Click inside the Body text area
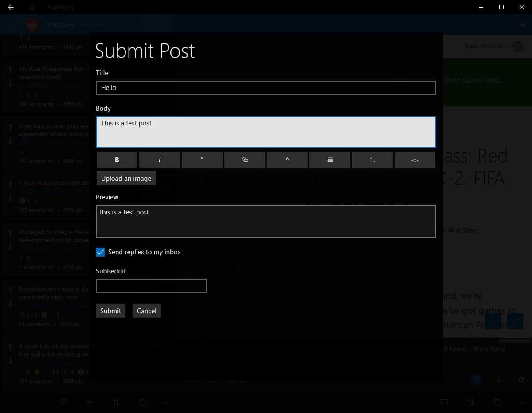The width and height of the screenshot is (532, 413). (x=266, y=132)
